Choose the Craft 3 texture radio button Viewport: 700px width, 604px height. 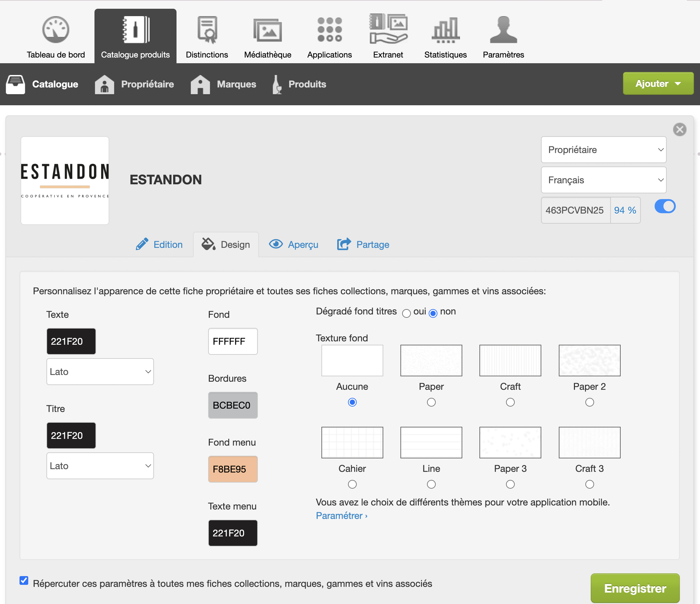point(589,484)
